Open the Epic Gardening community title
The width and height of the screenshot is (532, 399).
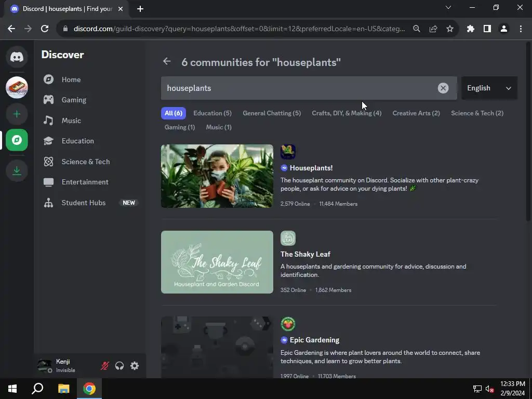coord(314,340)
